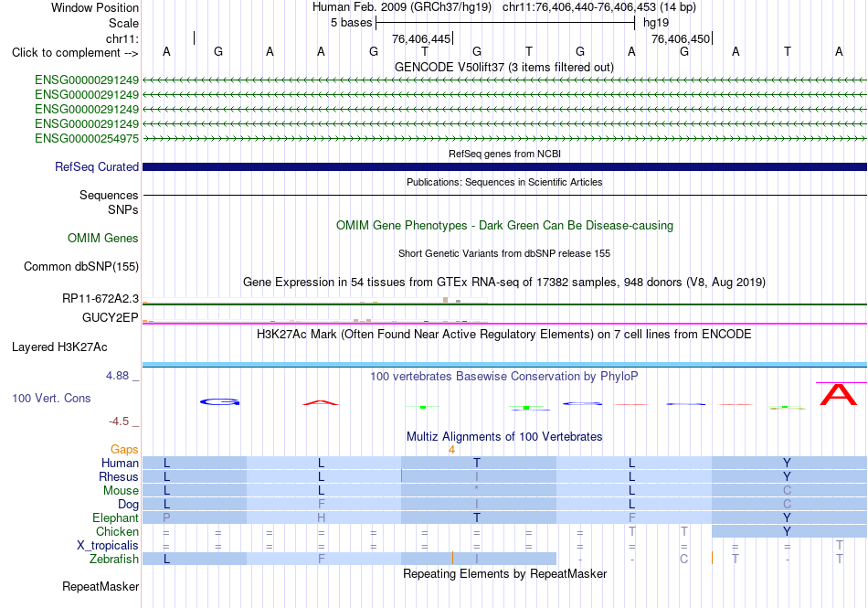The height and width of the screenshot is (608, 868).
Task: Open '100 vertebrates Basewise Conservation by PhyloP' title
Action: coord(504,376)
